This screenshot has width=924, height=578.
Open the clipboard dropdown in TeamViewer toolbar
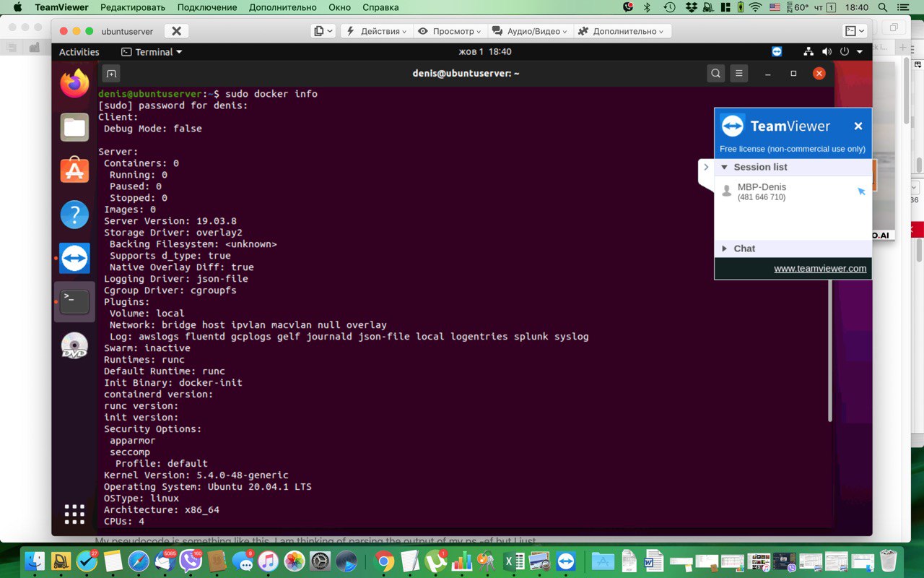coord(323,31)
